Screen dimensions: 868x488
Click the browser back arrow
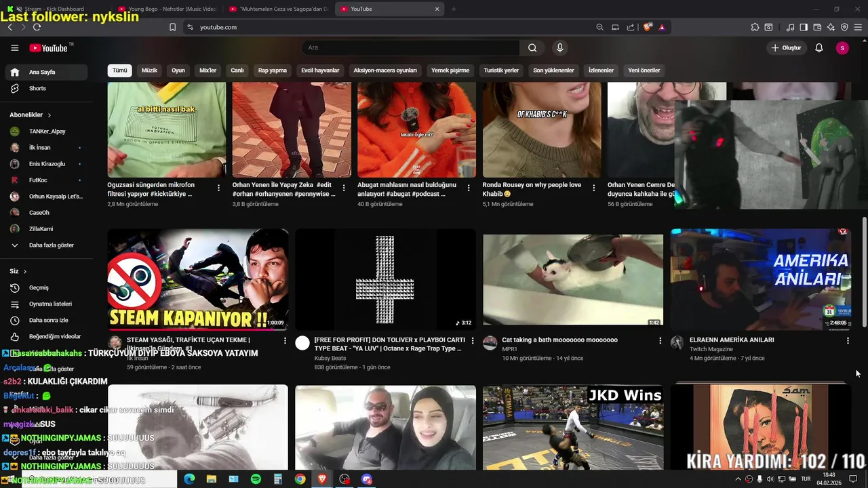(10, 27)
